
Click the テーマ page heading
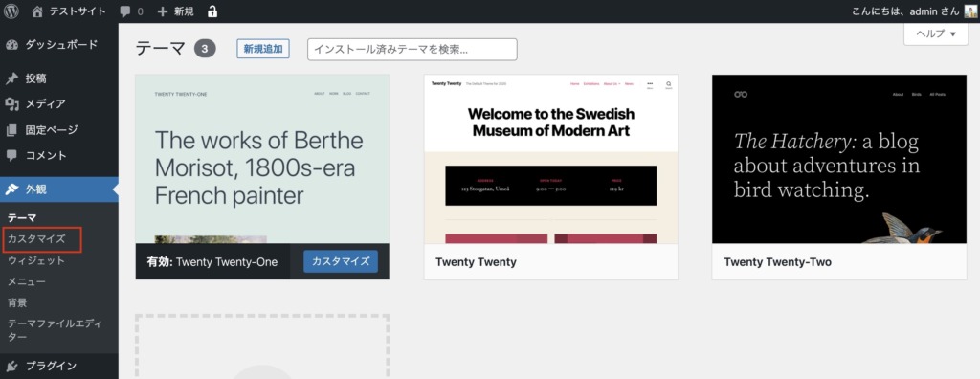pyautogui.click(x=161, y=49)
